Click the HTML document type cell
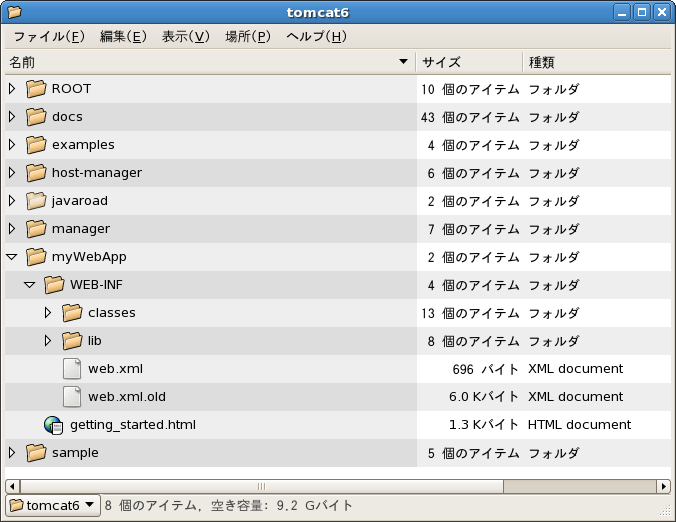676x522 pixels. [x=579, y=425]
